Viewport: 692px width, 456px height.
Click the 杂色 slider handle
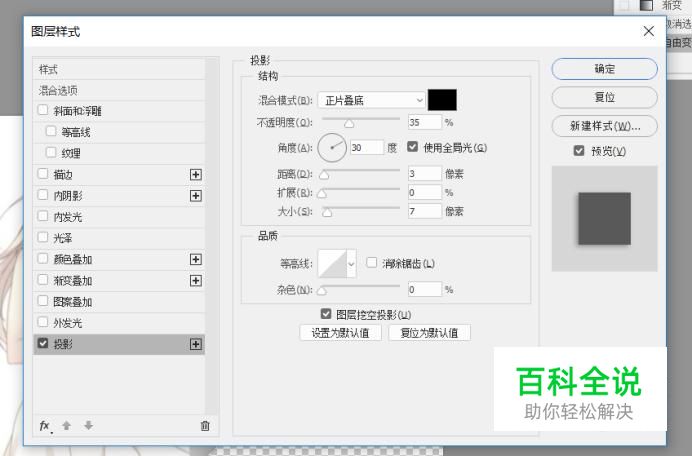322,291
